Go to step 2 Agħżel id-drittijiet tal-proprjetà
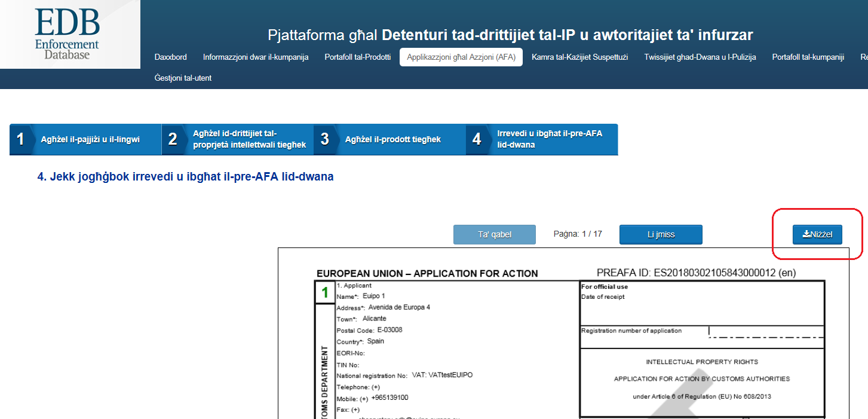Viewport: 868px width, 419px height. (x=238, y=139)
